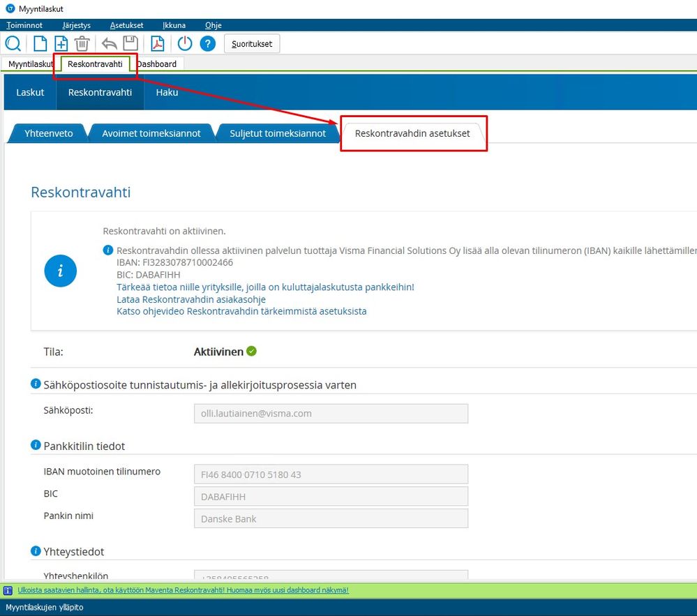
Task: Click the save floppy disk icon
Action: pos(130,43)
